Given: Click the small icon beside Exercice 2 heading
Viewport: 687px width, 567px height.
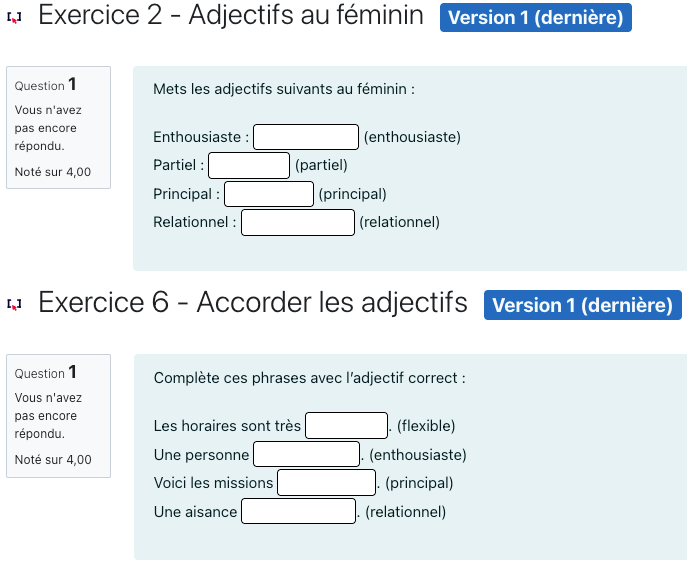Looking at the screenshot, I should pos(14,17).
